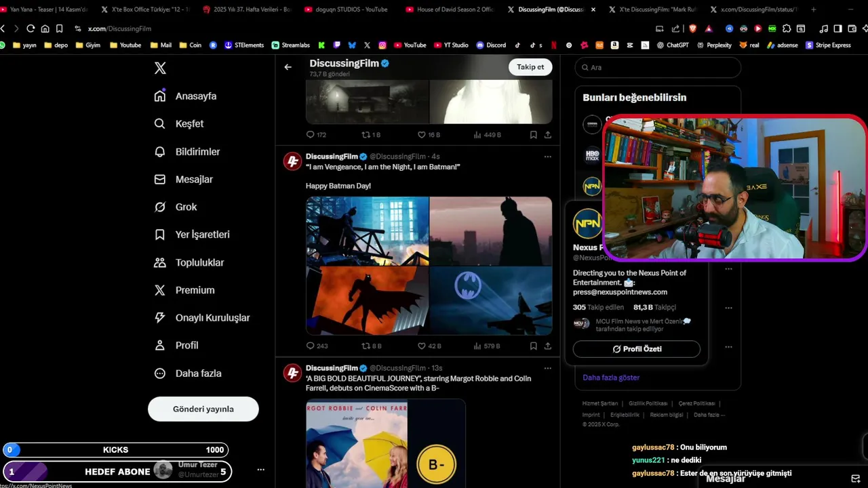
Task: Open Keşfet in the sidebar
Action: click(178, 123)
